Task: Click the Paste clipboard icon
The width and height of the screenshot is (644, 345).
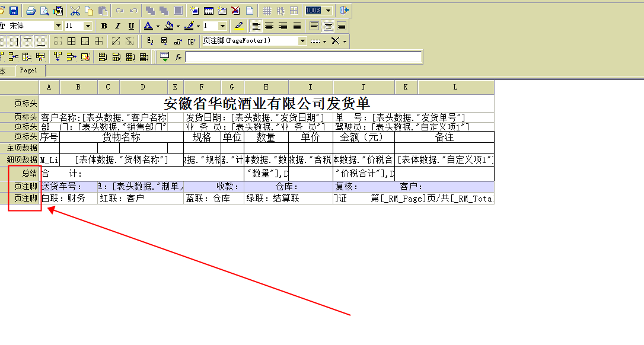Action: tap(103, 10)
